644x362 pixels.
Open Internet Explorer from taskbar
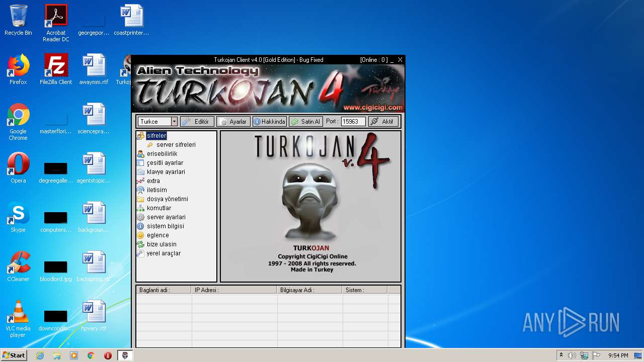(40, 355)
